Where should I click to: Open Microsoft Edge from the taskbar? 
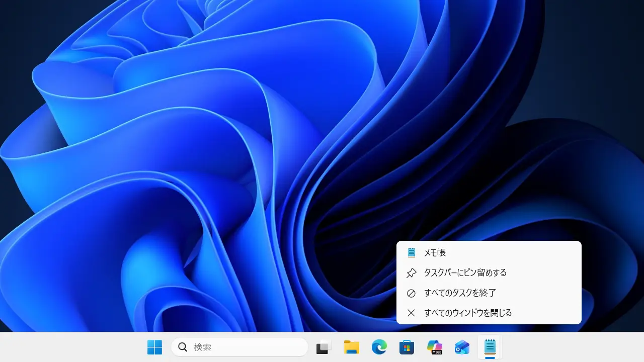[379, 347]
